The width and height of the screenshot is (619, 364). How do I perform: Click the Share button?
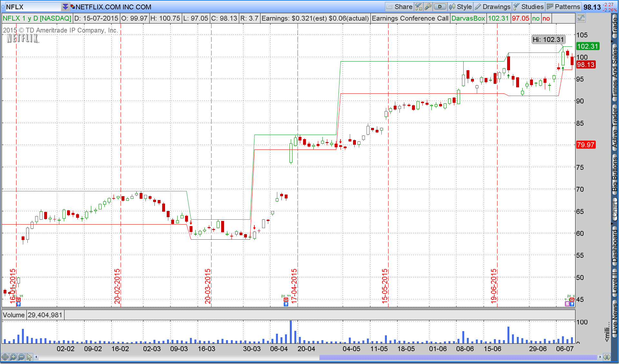pos(399,7)
